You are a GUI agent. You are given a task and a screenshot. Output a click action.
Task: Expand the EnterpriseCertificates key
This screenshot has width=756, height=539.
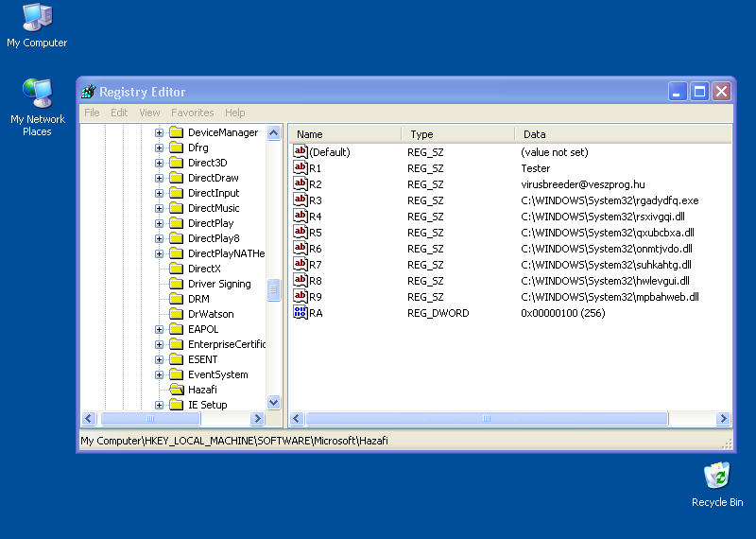click(159, 344)
